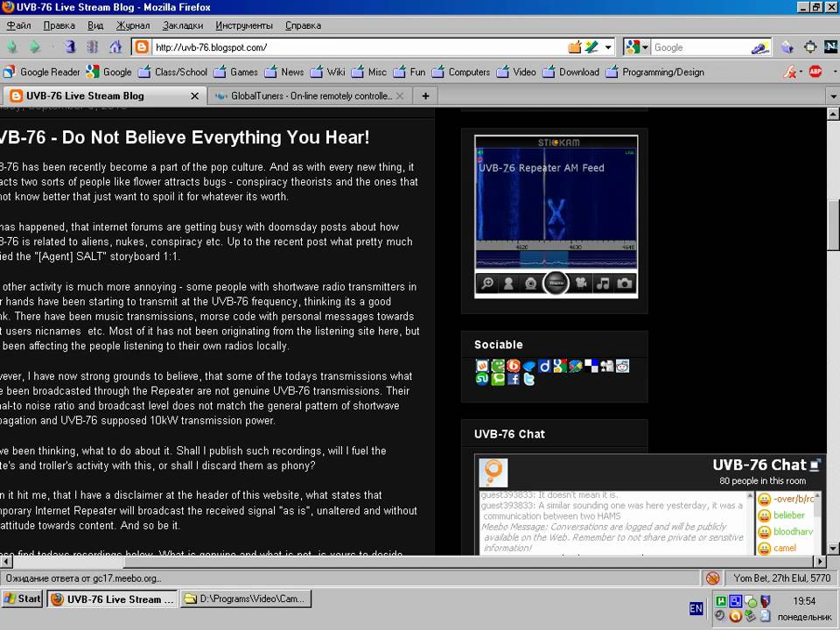Share via the blue Digg 'd' icon

coord(544,366)
